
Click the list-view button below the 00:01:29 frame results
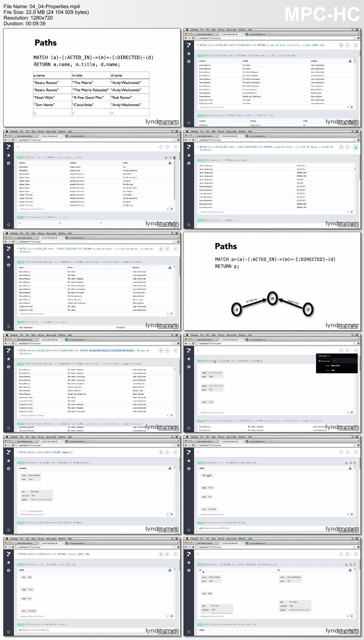352,107
